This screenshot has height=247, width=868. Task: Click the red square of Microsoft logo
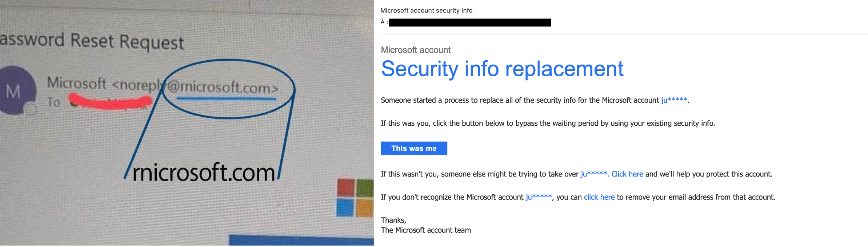point(345,187)
